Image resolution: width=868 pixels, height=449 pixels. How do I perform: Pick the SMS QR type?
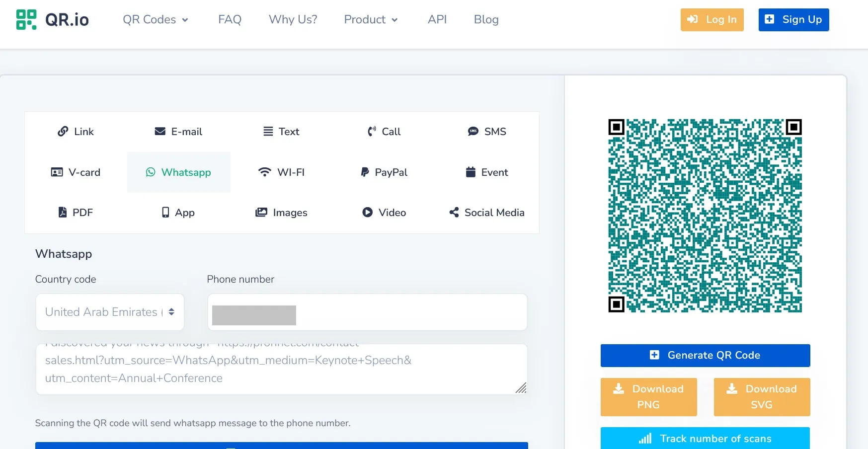pyautogui.click(x=487, y=132)
